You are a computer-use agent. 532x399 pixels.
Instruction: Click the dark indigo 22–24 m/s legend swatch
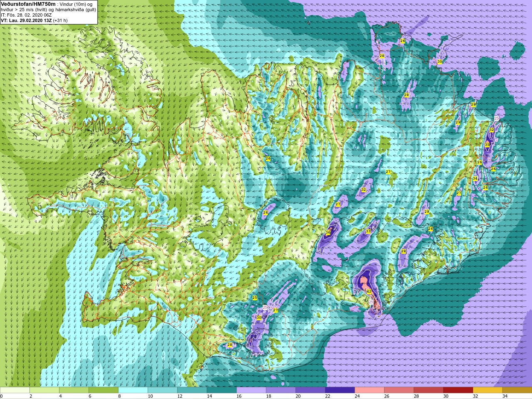pyautogui.click(x=340, y=390)
